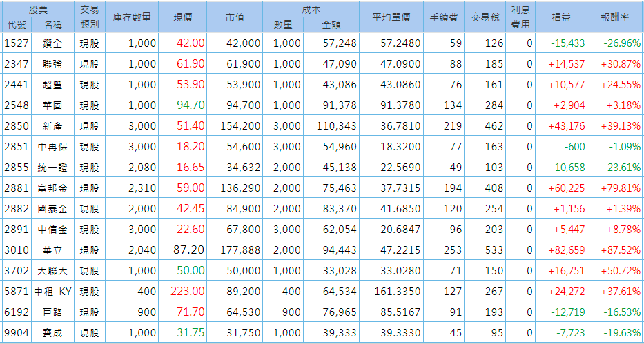
Task: Sort by the 報酬率 column header
Action: (x=615, y=17)
